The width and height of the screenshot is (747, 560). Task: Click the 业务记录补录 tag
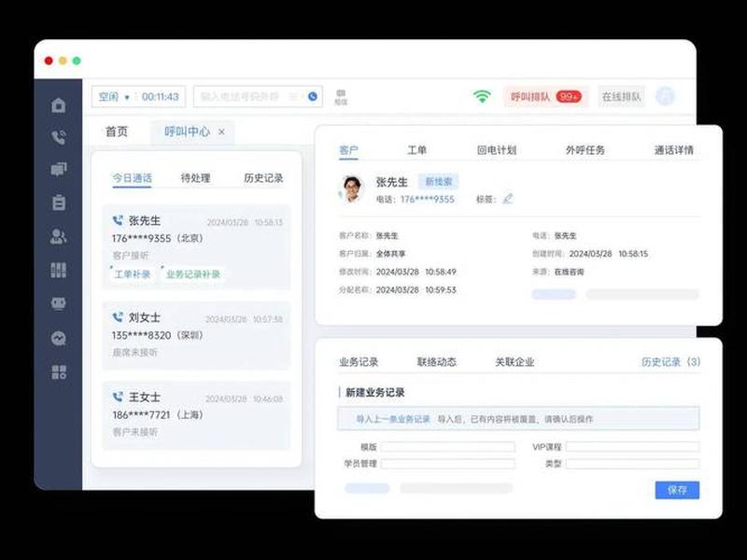pos(192,274)
